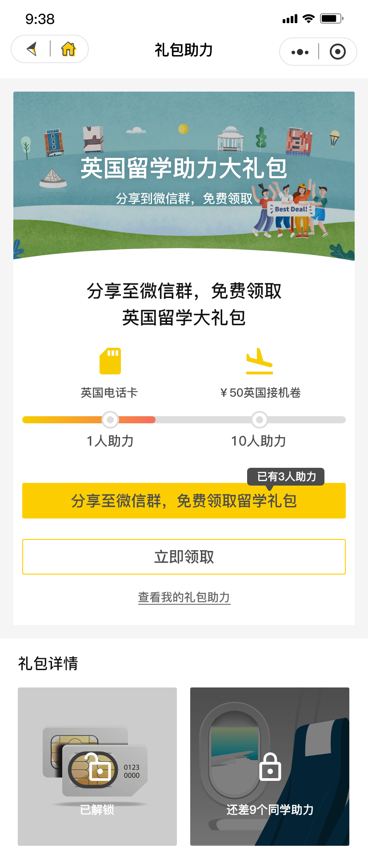368x868 pixels.
Task: Click the 10人助力 progress marker
Action: (x=260, y=419)
